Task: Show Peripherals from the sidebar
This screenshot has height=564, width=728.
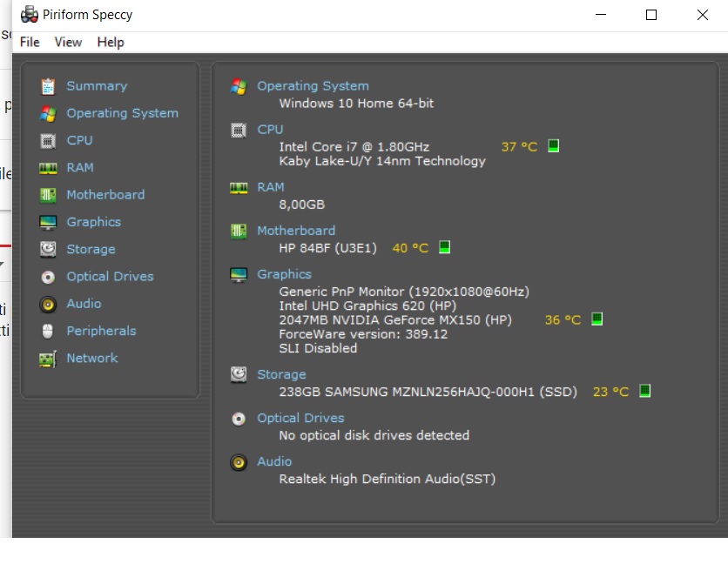Action: click(x=101, y=331)
